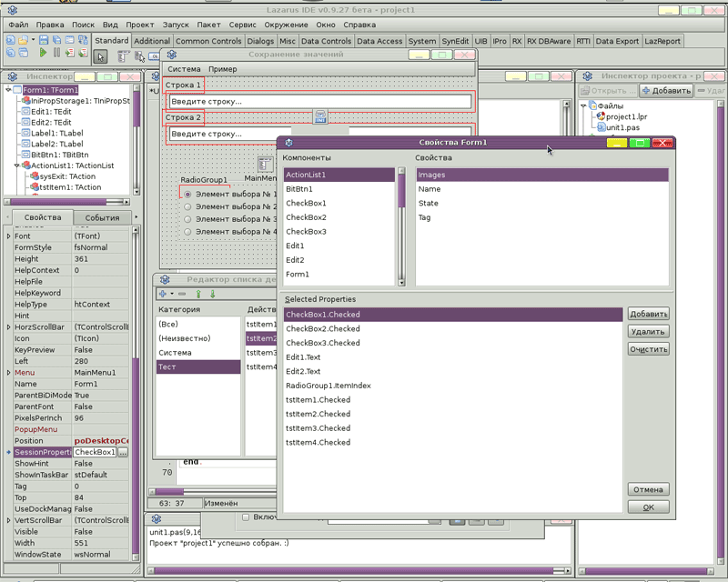Click the green move-up arrow in action editor
This screenshot has width=728, height=582.
pos(197,294)
